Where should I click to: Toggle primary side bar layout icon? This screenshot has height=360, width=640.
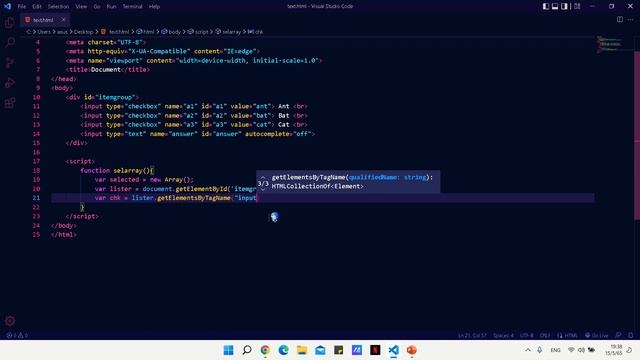546,6
